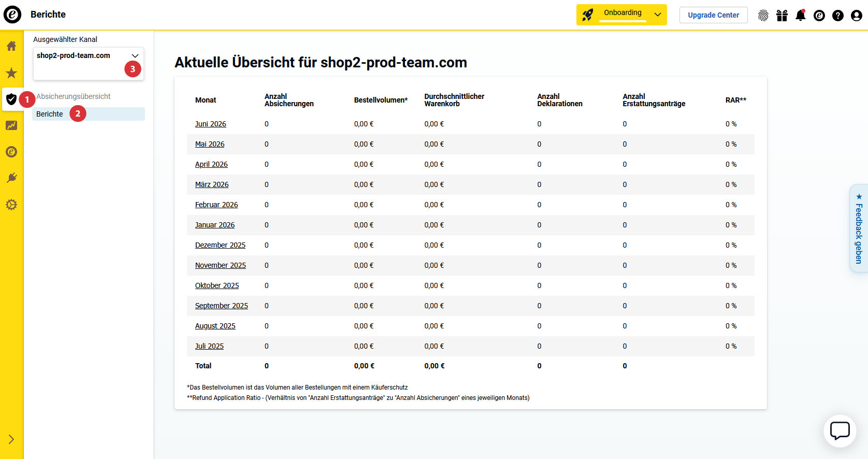Open the Januar 2026 report link
The width and height of the screenshot is (868, 459).
coord(215,225)
